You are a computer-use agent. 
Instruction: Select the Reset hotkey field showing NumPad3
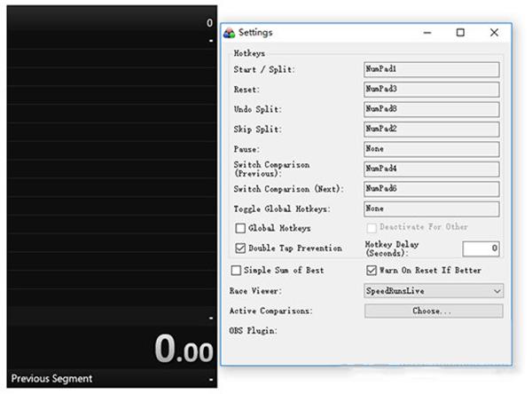431,90
